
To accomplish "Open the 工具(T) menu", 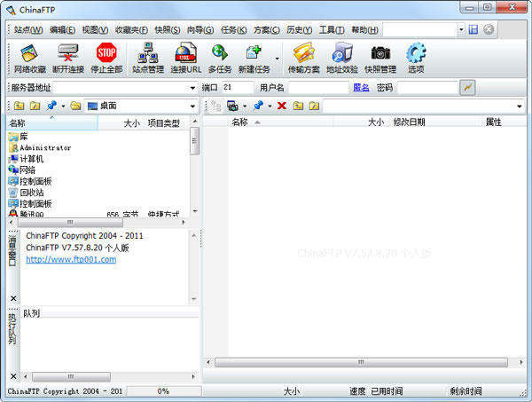I will coord(332,30).
